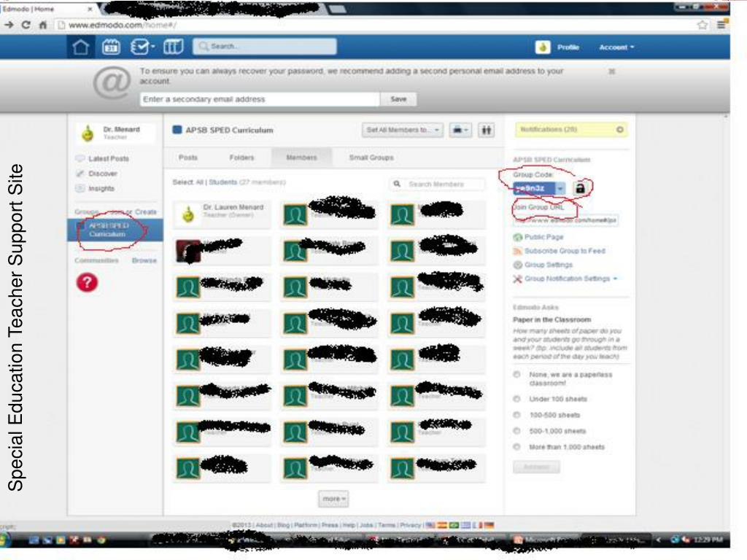Click the blue group color square
This screenshot has width=747, height=560.
click(x=177, y=130)
